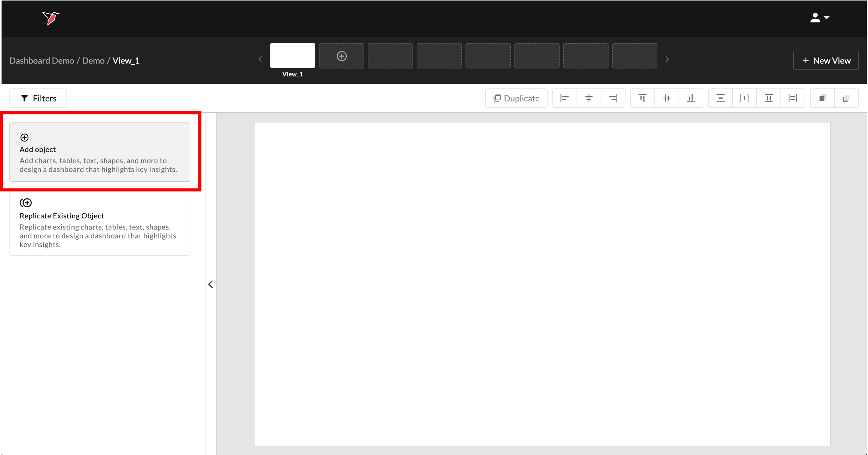Open the Filters panel
868x455 pixels.
point(38,98)
